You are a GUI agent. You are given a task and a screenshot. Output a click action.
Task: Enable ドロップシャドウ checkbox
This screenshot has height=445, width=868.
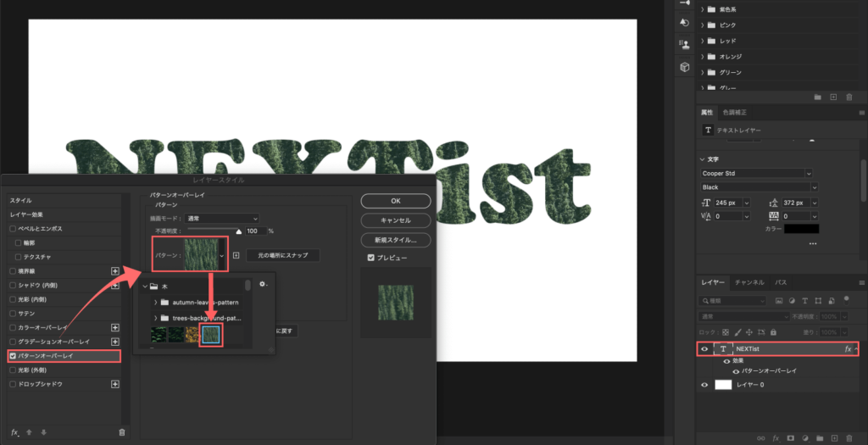point(13,384)
